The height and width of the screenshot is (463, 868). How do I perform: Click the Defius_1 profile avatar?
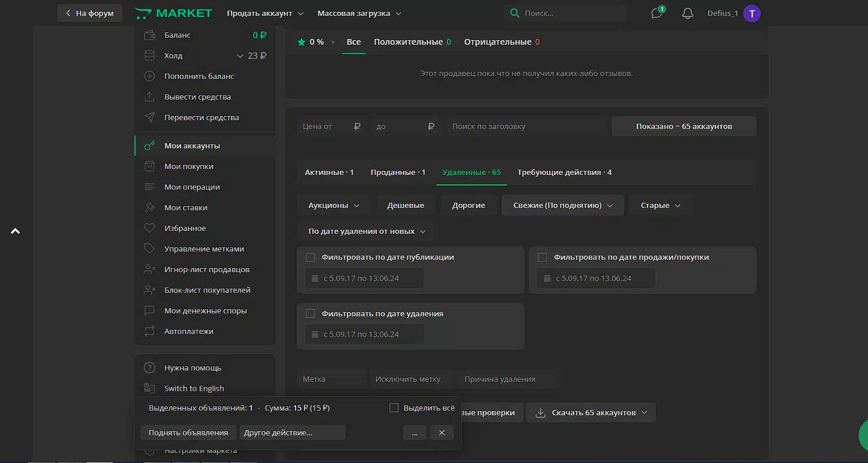pyautogui.click(x=752, y=13)
